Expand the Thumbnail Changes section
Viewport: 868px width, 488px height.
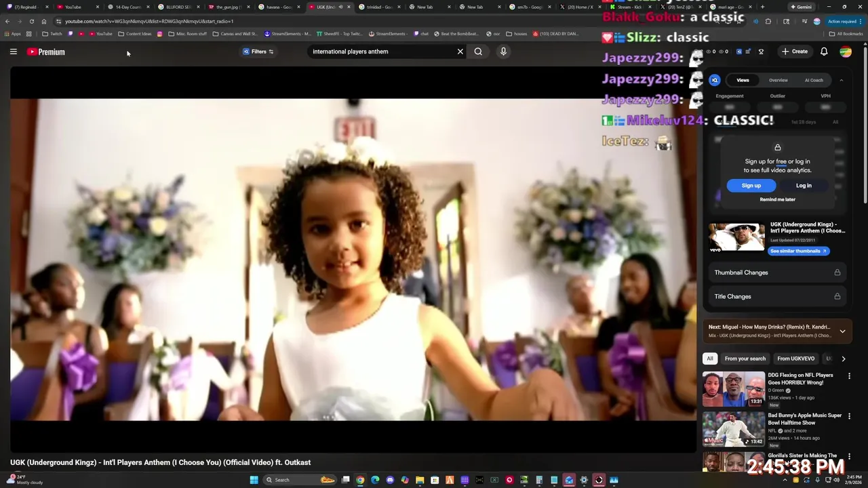coord(778,272)
